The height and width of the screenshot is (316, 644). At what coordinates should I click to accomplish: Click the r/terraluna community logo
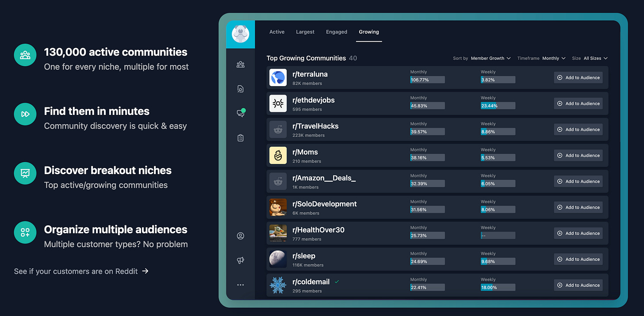coord(278,78)
